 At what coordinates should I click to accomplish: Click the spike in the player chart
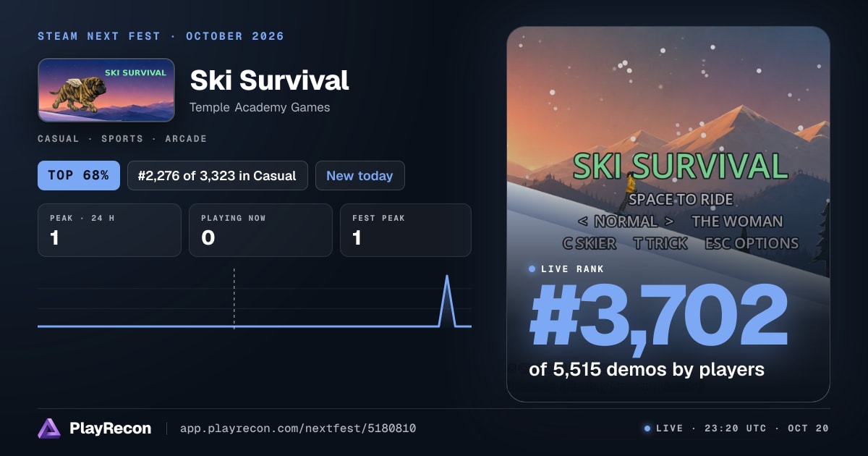pyautogui.click(x=447, y=300)
